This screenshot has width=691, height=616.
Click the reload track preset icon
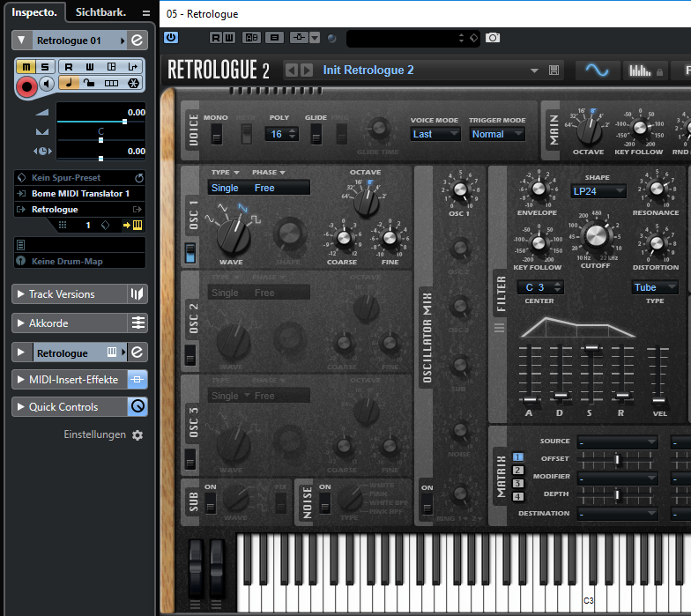pos(139,178)
